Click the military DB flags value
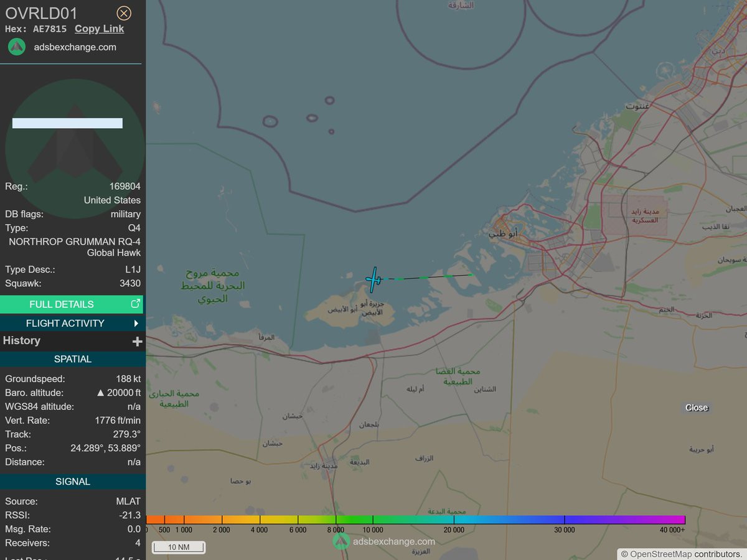Screen dimensions: 747x560 (x=126, y=214)
